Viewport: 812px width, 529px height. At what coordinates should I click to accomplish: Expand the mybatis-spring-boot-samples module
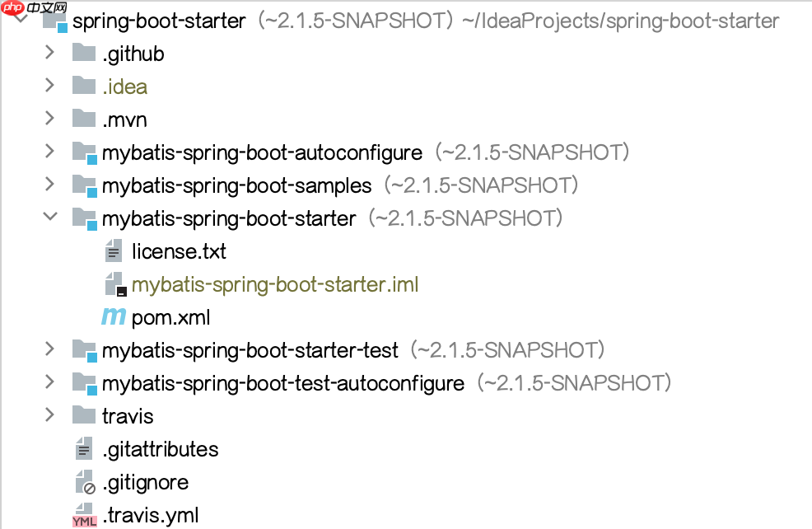(49, 185)
